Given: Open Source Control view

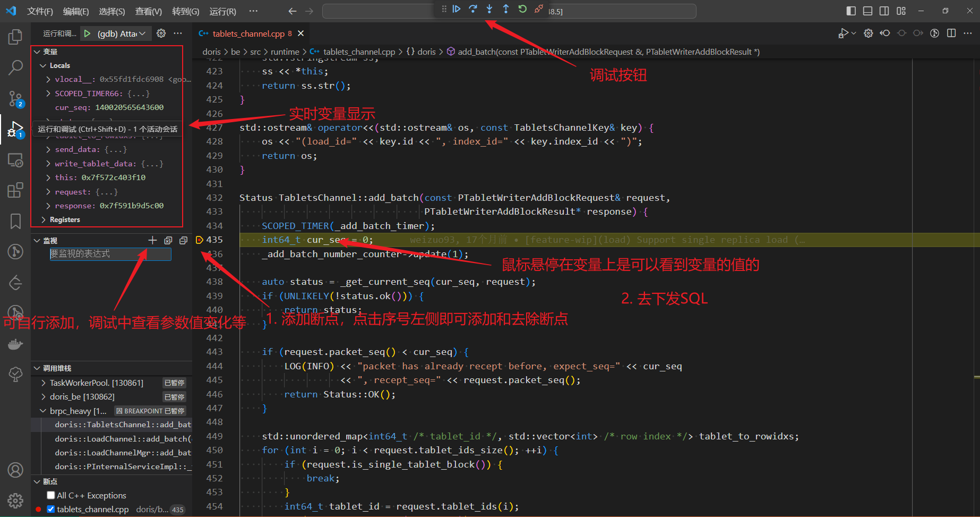Looking at the screenshot, I should [x=15, y=98].
